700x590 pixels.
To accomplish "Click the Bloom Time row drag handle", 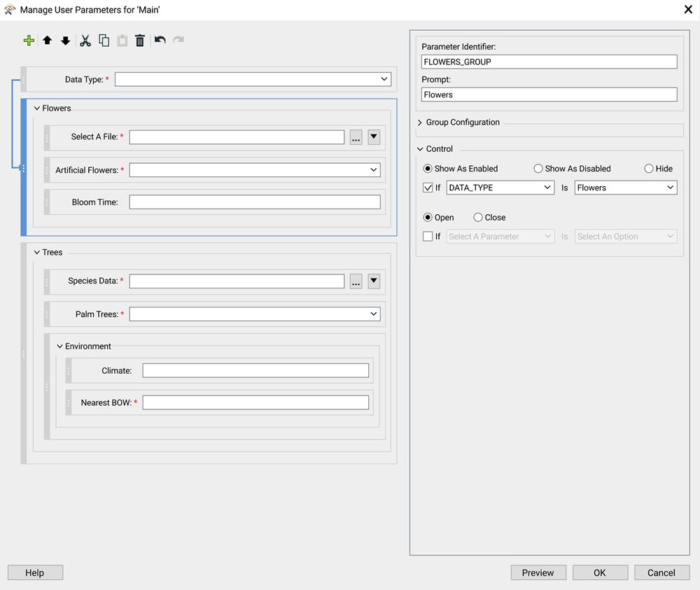I will pyautogui.click(x=47, y=202).
